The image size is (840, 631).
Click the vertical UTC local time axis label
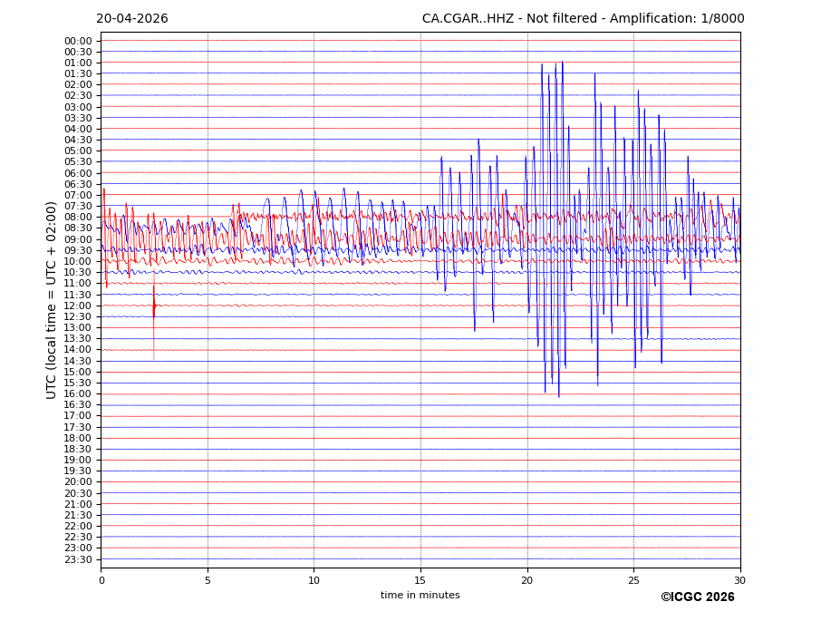pyautogui.click(x=52, y=299)
